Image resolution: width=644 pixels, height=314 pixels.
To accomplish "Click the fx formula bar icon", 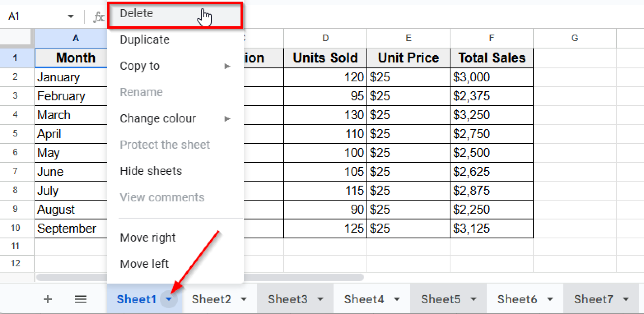I will tap(98, 16).
